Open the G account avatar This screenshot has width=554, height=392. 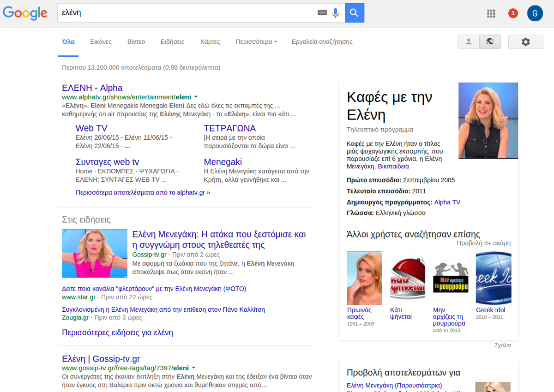tap(535, 13)
